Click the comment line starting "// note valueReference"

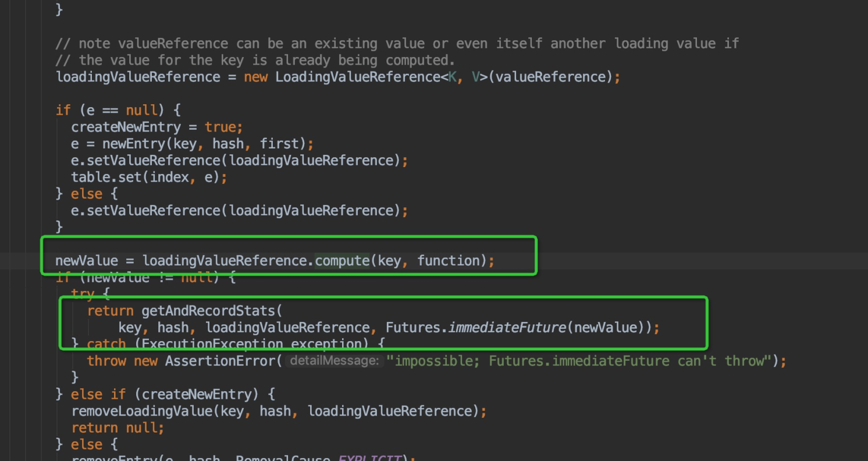tap(397, 44)
